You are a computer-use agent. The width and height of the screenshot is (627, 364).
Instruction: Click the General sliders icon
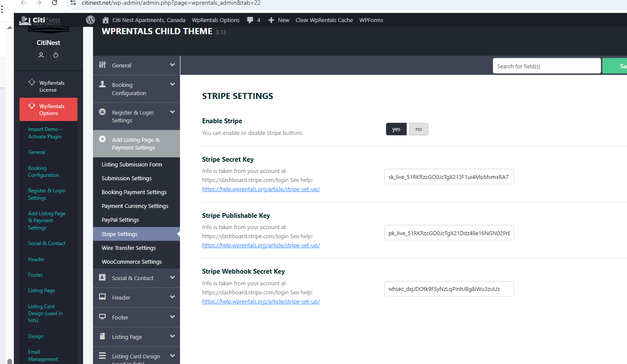(103, 65)
